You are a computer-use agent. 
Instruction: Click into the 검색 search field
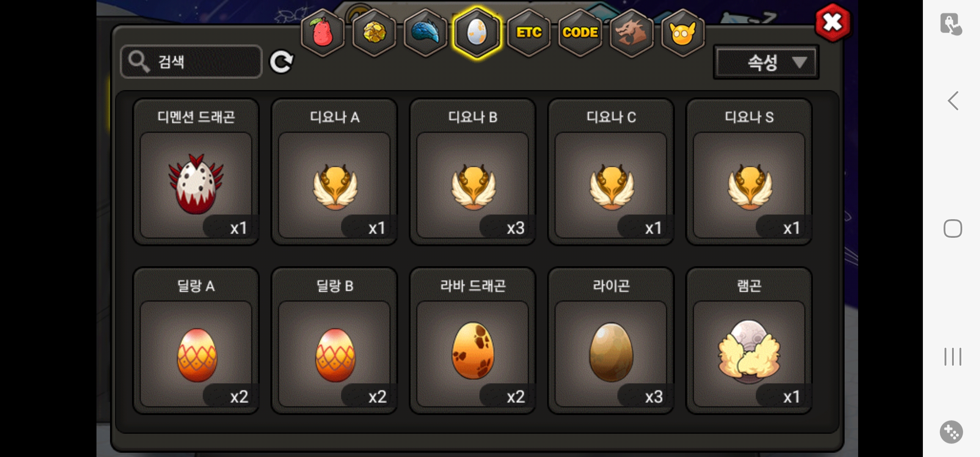tap(191, 62)
